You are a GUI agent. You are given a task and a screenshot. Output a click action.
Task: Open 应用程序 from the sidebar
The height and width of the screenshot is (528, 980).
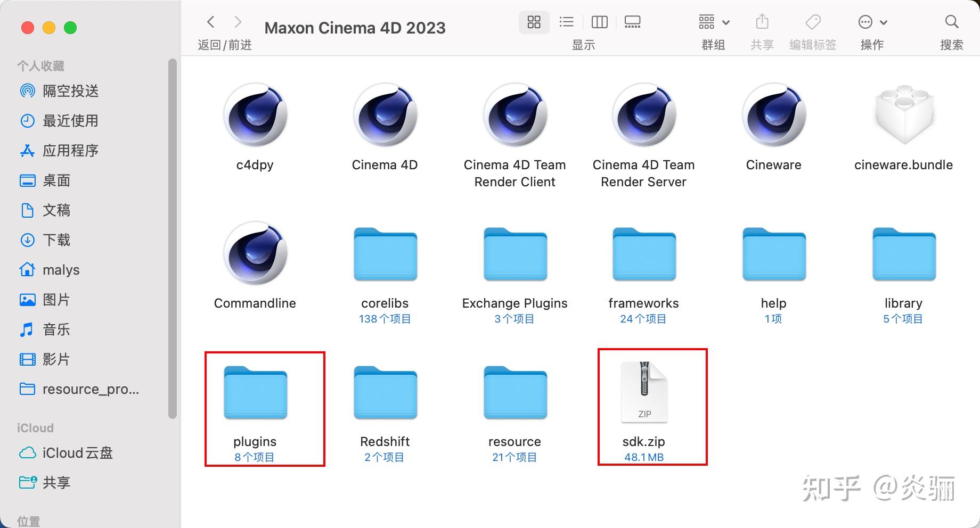(x=70, y=150)
